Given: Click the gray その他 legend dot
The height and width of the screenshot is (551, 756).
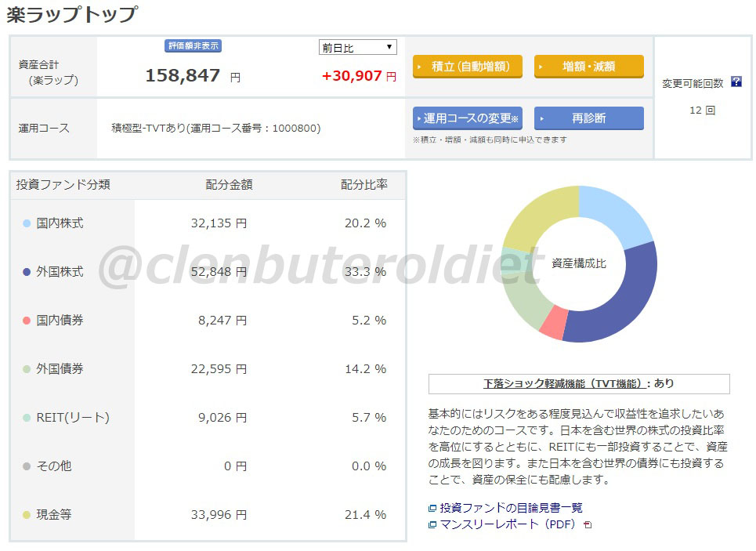Looking at the screenshot, I should pos(27,466).
